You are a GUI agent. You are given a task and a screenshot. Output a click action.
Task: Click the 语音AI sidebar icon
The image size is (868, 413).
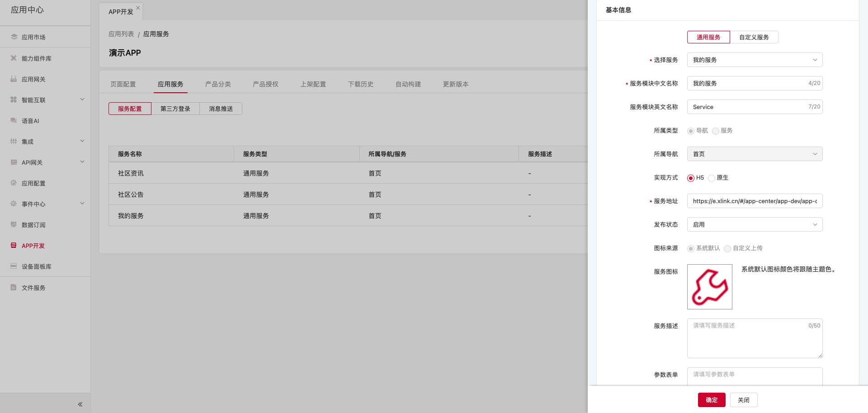pyautogui.click(x=14, y=121)
